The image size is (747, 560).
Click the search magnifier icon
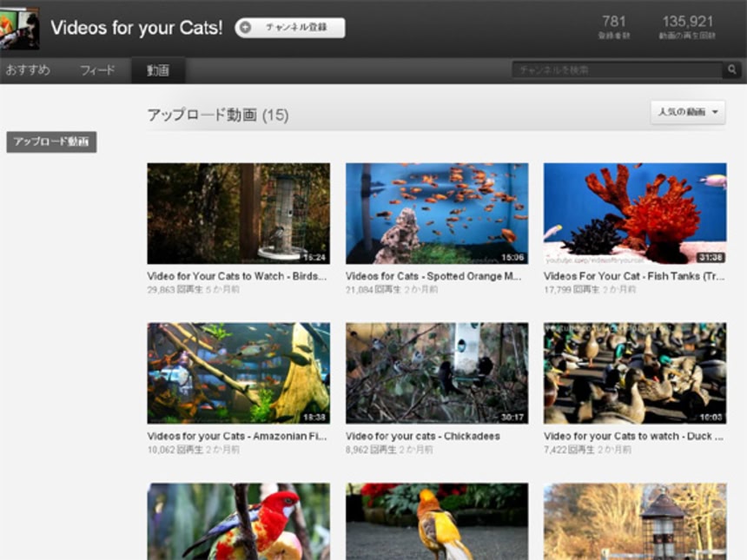point(732,70)
